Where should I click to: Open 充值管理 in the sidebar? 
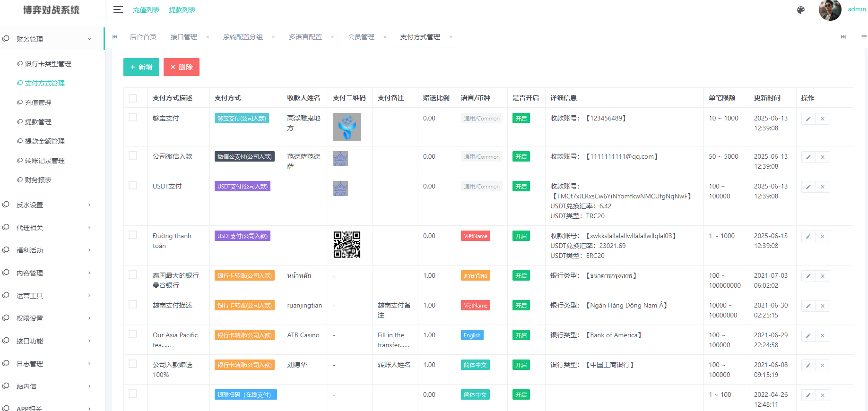pos(38,103)
